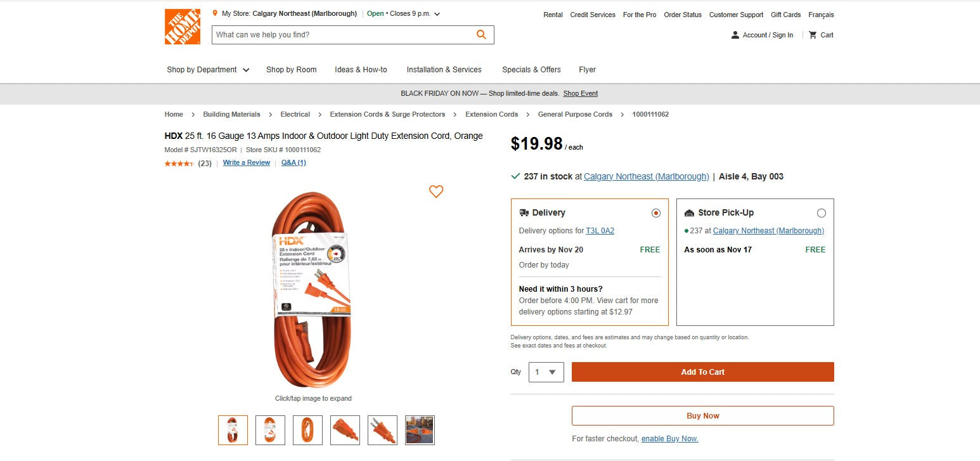This screenshot has width=980, height=461.
Task: Open the Cart icon
Action: pos(813,35)
